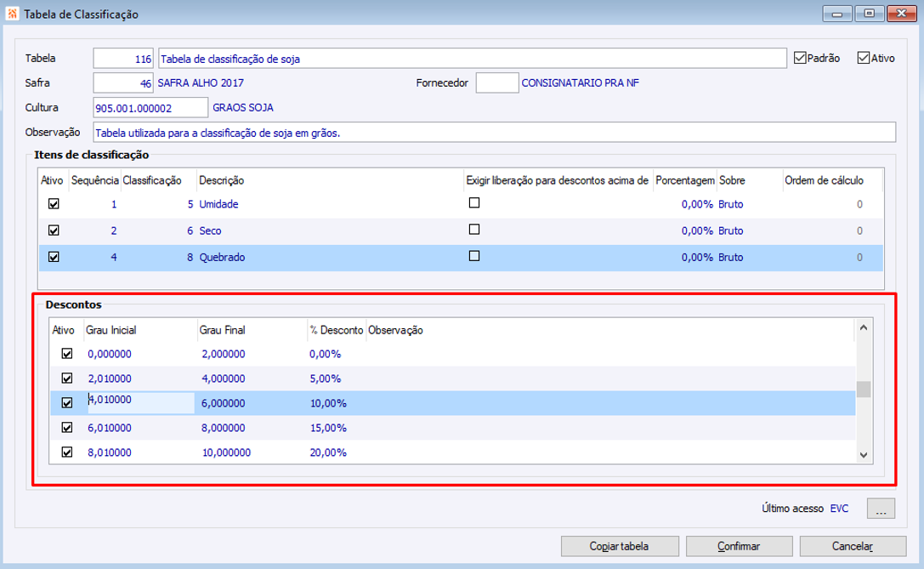Click the Descontos scrollbar up arrow
Image resolution: width=924 pixels, height=569 pixels.
[864, 327]
